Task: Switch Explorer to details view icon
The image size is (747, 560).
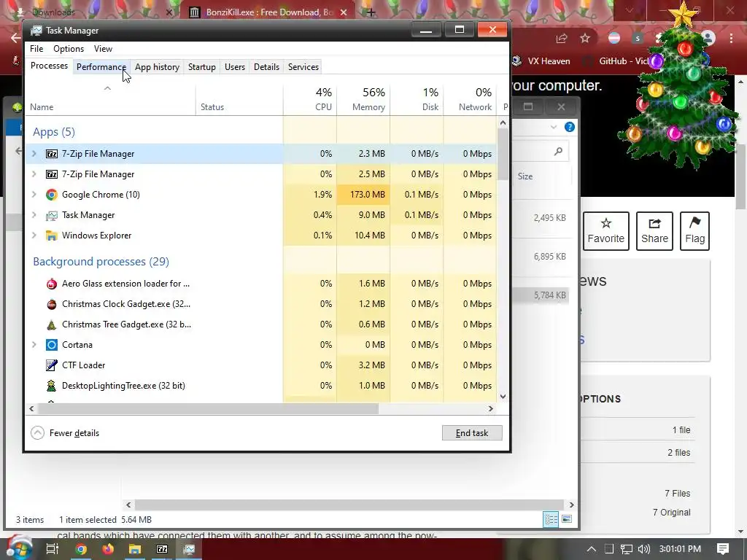Action: coord(551,519)
